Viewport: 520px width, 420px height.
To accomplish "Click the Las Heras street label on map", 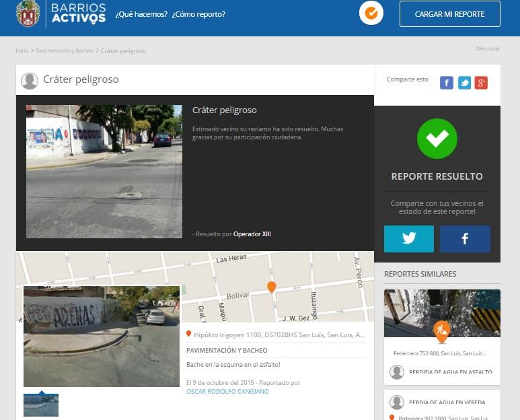I will [x=231, y=258].
